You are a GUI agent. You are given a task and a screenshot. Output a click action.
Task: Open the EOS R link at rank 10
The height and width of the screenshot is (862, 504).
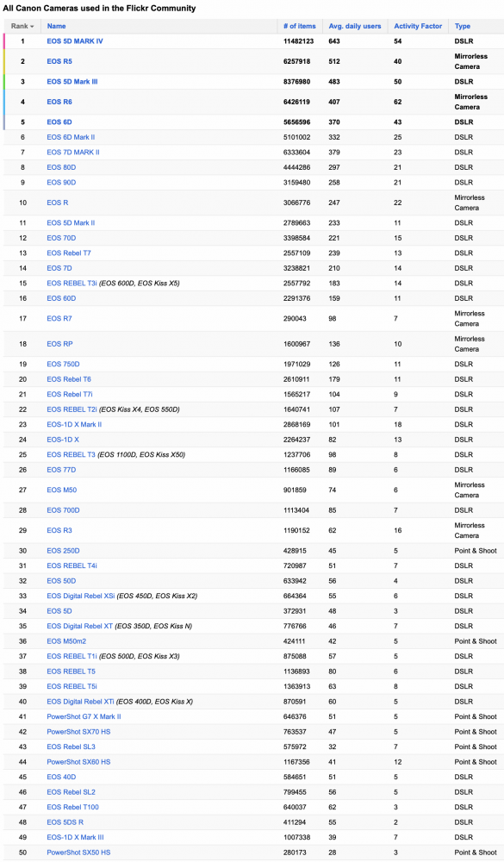[58, 203]
